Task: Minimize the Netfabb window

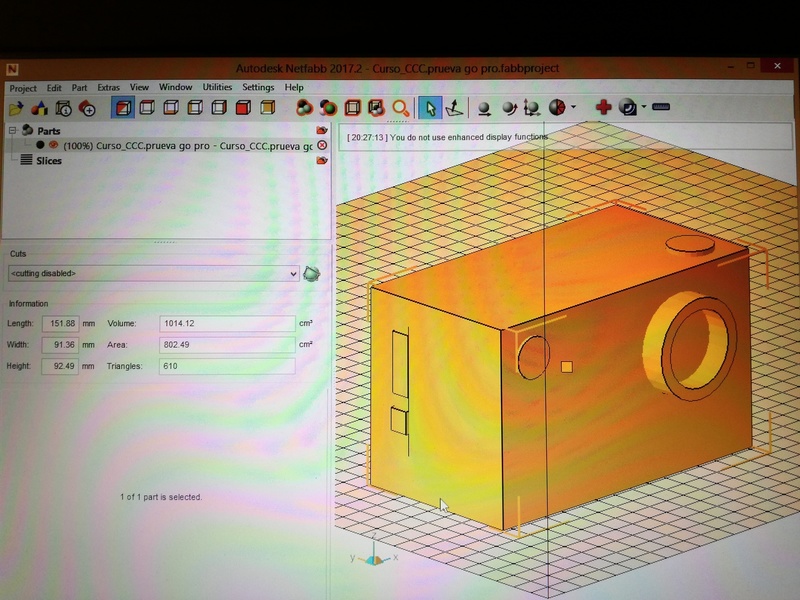Action: click(x=731, y=66)
